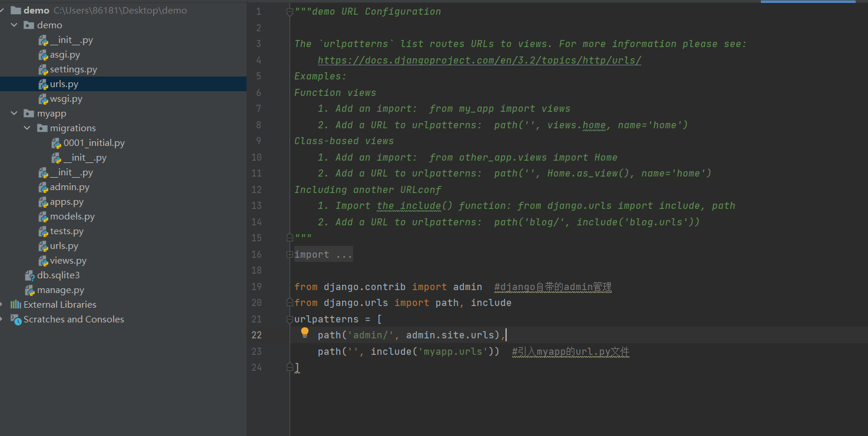Click the Python icon next to models.py
The height and width of the screenshot is (436, 868).
pos(43,217)
